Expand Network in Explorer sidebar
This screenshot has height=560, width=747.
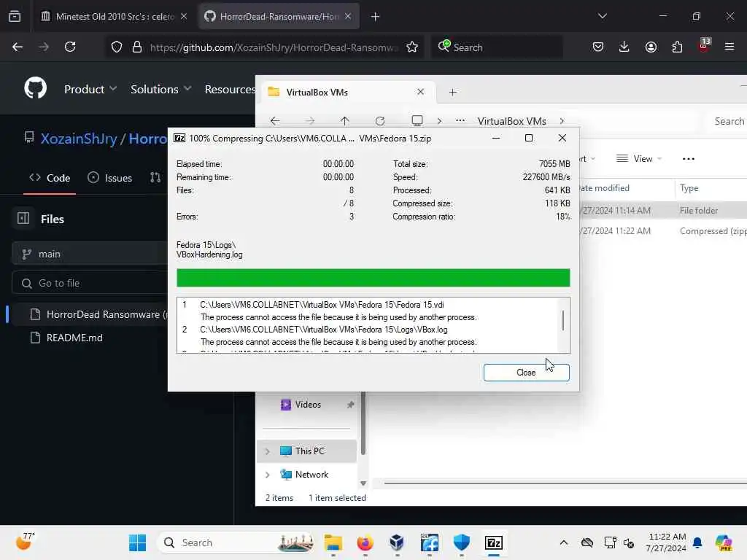pos(267,474)
